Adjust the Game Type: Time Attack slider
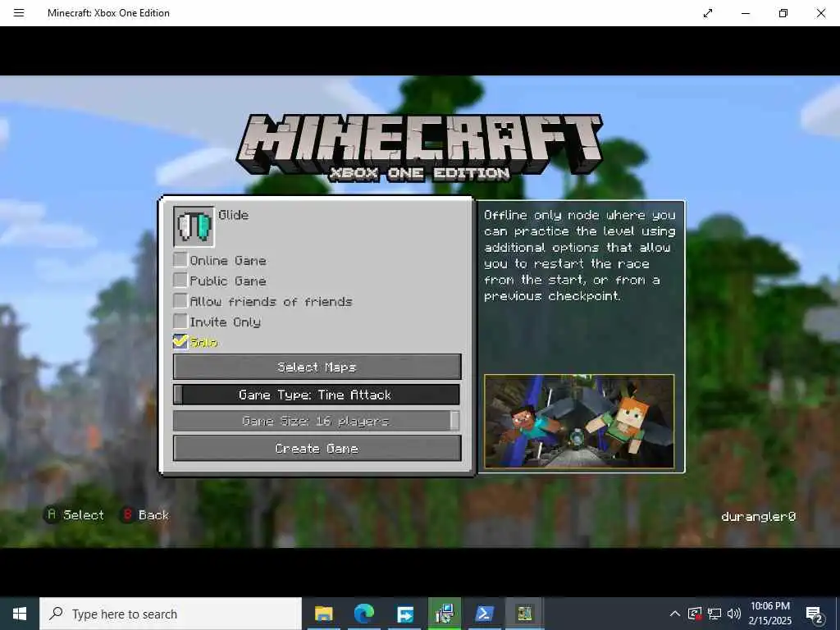This screenshot has height=630, width=840. click(x=317, y=395)
